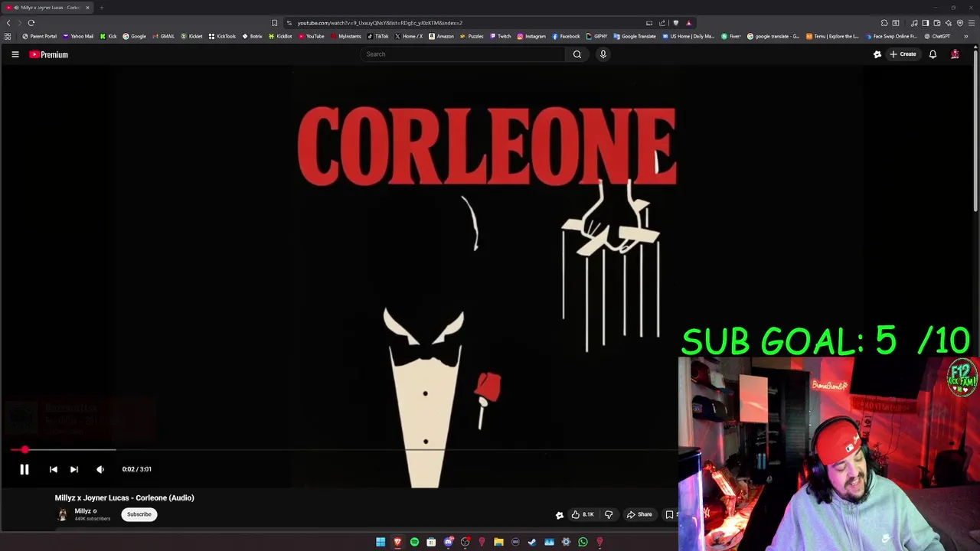
Task: Click the YouTube URL address bar
Action: coord(459,23)
